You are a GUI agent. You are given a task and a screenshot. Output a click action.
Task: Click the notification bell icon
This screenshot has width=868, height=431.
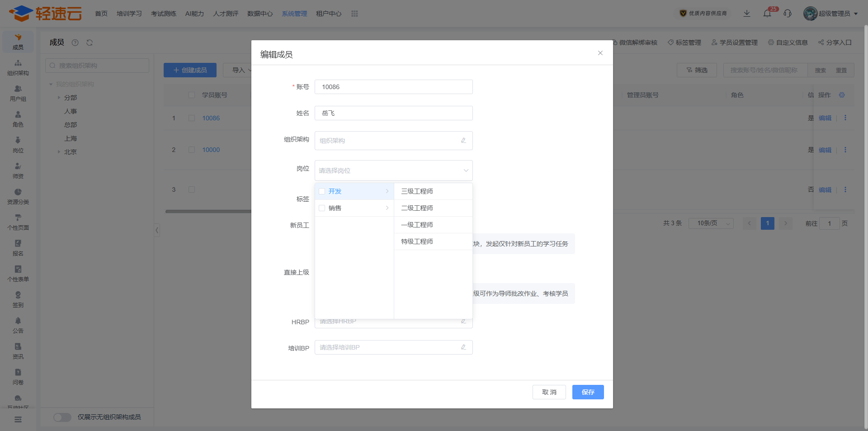[x=767, y=14]
